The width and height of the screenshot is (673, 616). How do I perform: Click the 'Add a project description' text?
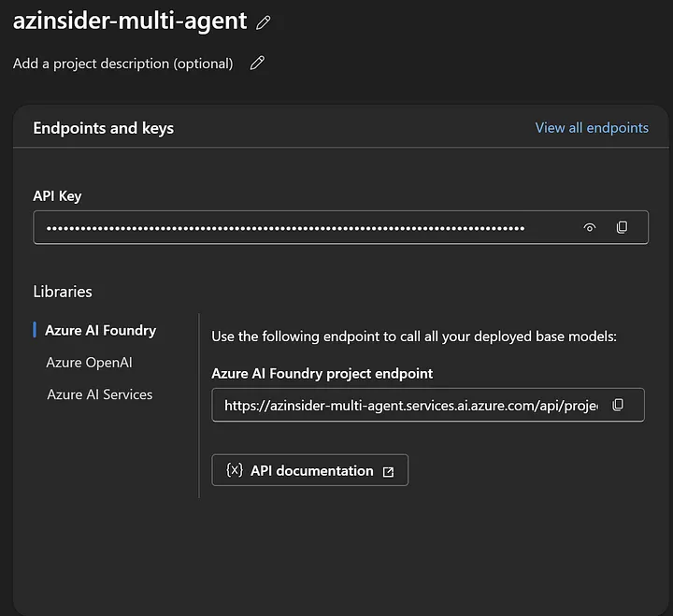click(123, 64)
